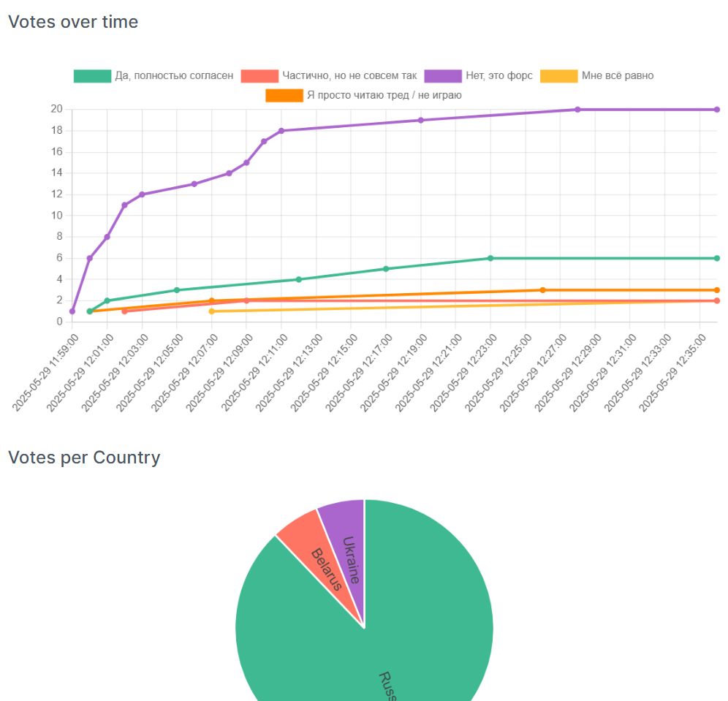The height and width of the screenshot is (701, 728).
Task: Toggle the 'Да, полностью согласен' legend label
Action: tap(174, 75)
